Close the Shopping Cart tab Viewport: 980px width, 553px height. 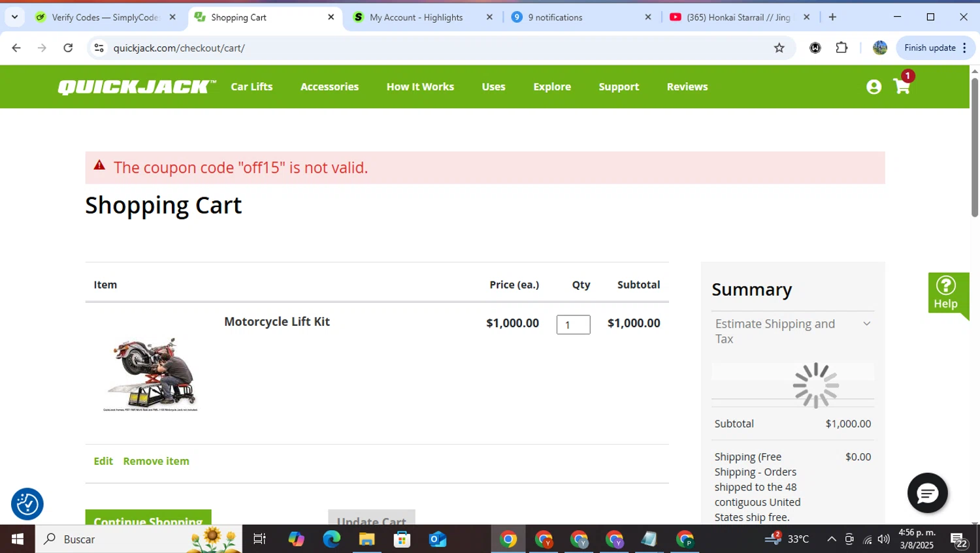point(331,17)
